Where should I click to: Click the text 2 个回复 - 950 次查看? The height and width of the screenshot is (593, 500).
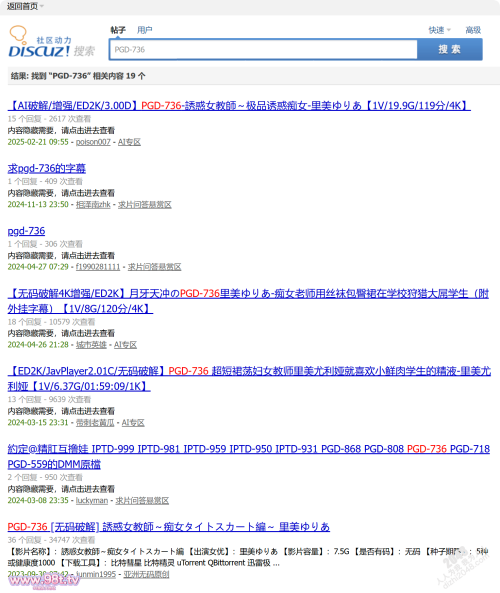click(x=45, y=477)
